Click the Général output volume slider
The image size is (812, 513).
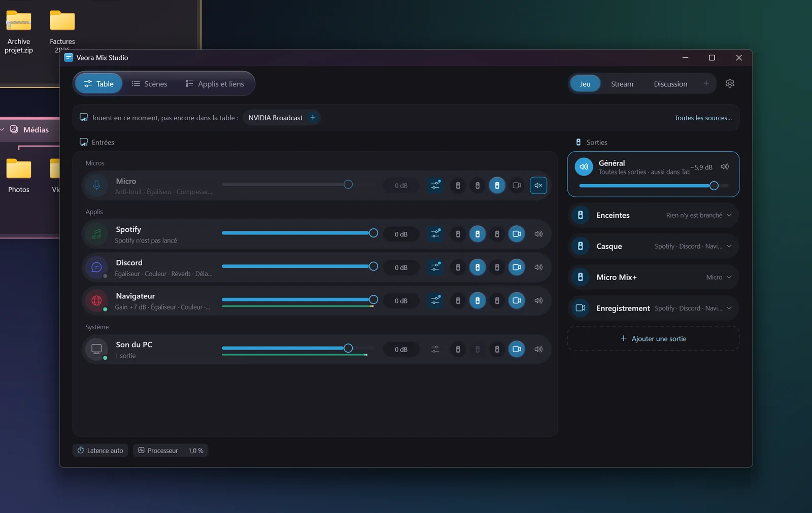[x=654, y=186]
